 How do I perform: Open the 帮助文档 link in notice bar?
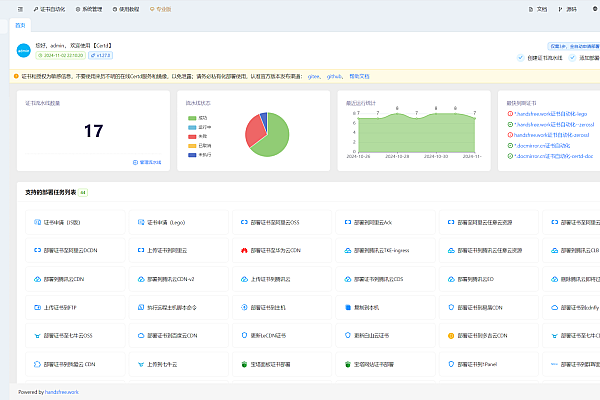pyautogui.click(x=359, y=77)
